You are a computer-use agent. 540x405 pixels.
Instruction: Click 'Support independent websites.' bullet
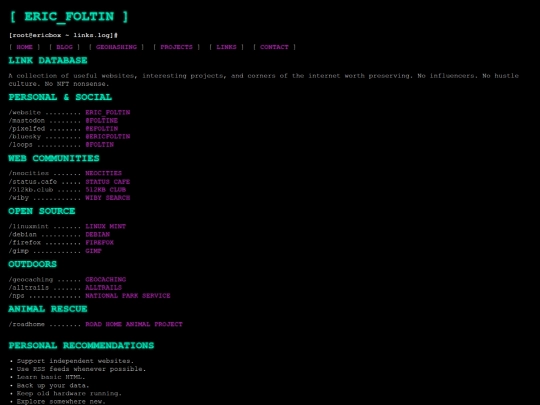pyautogui.click(x=75, y=361)
